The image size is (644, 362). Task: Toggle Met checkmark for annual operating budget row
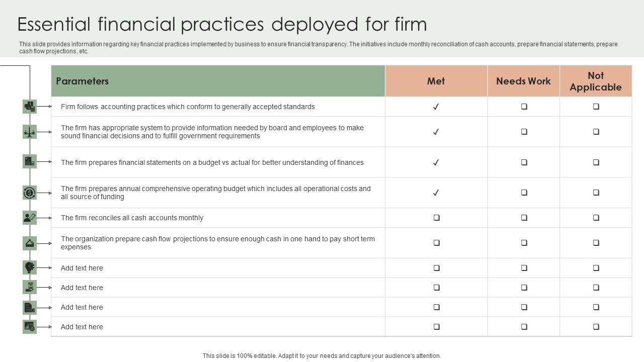pos(436,193)
